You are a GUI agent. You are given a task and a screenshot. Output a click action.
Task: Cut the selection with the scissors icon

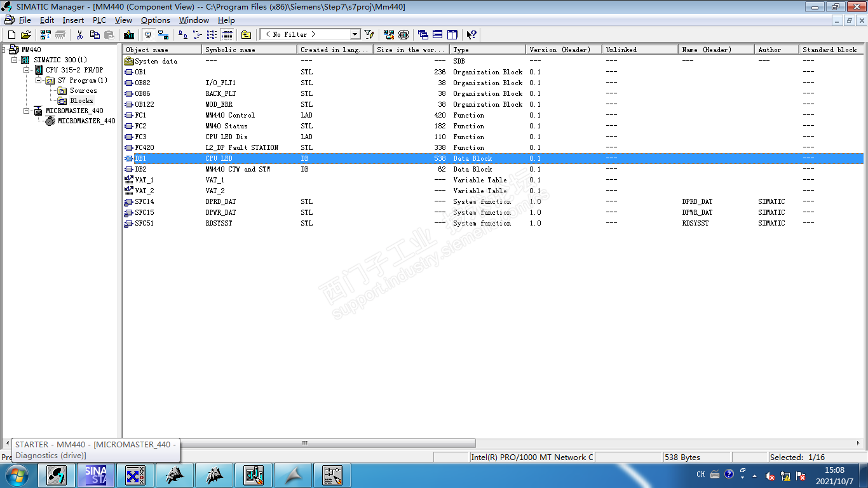pos(80,34)
